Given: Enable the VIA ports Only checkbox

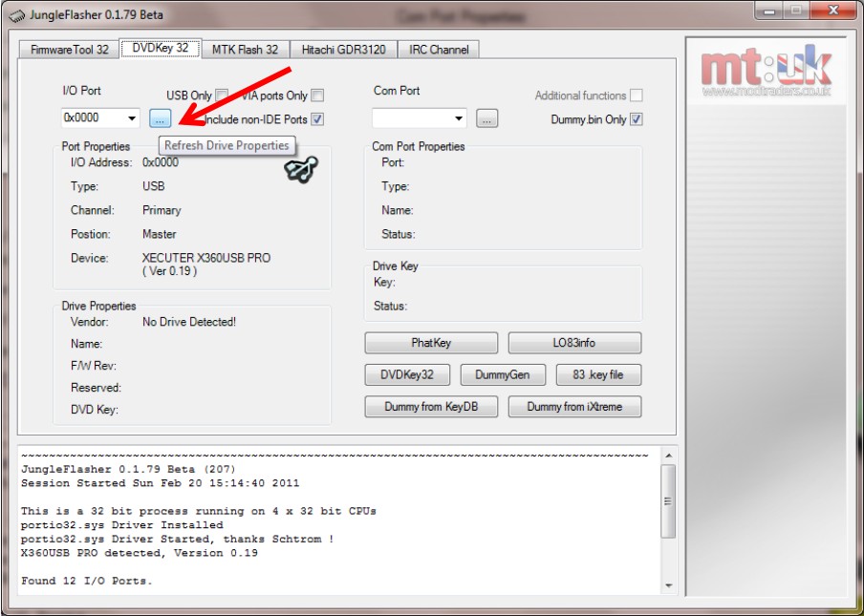Looking at the screenshot, I should (x=317, y=96).
